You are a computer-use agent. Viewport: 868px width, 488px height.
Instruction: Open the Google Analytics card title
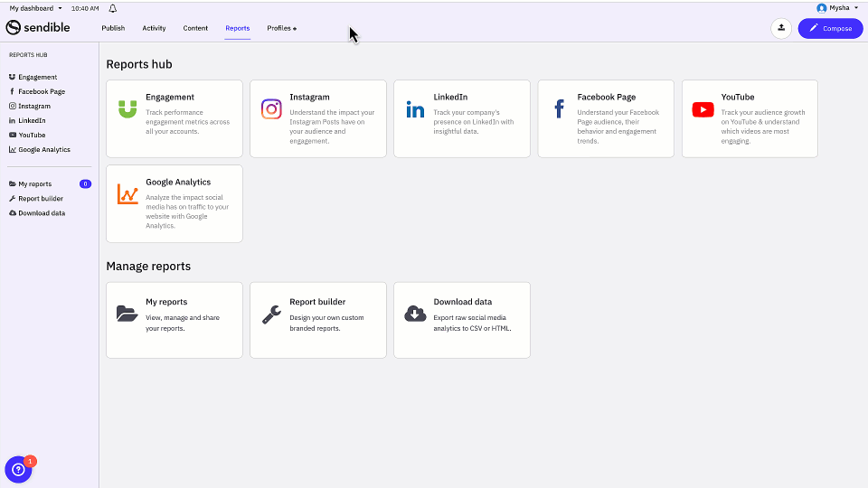[x=178, y=182]
